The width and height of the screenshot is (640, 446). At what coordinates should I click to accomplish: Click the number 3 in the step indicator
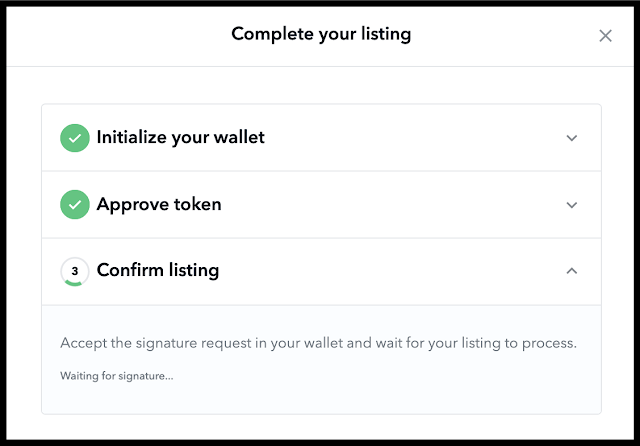[74, 270]
